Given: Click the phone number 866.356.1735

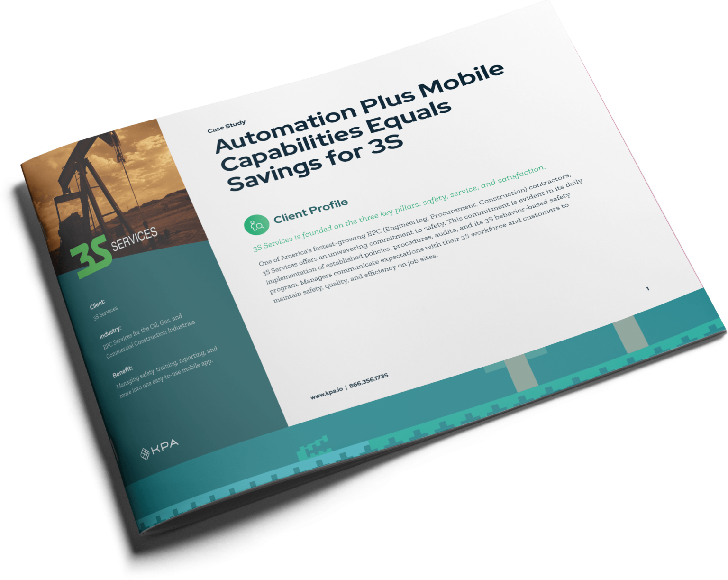Looking at the screenshot, I should pos(369,381).
